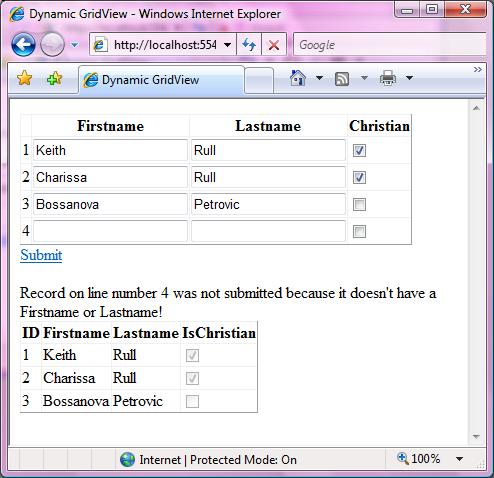
Task: Click the zoom magnifier icon in status bar
Action: click(x=403, y=458)
